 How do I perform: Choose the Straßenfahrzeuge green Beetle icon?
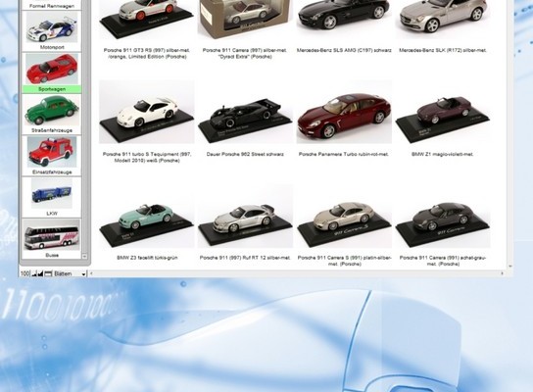(x=52, y=111)
